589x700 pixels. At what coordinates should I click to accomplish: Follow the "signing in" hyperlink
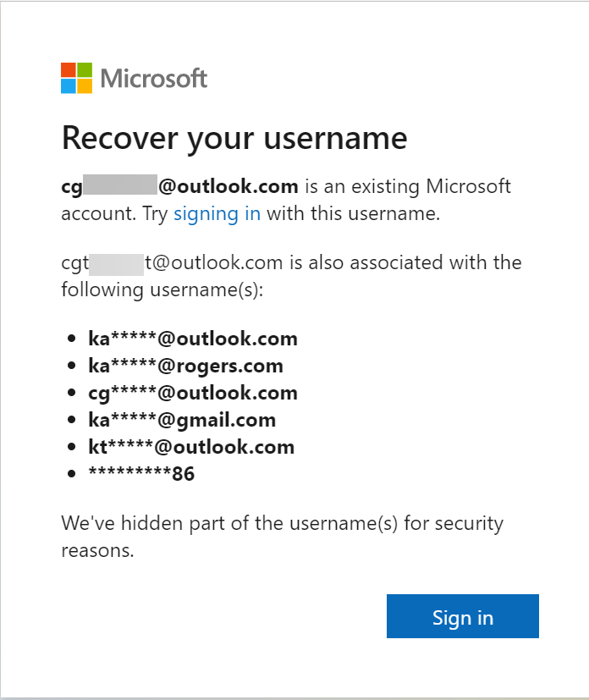217,213
